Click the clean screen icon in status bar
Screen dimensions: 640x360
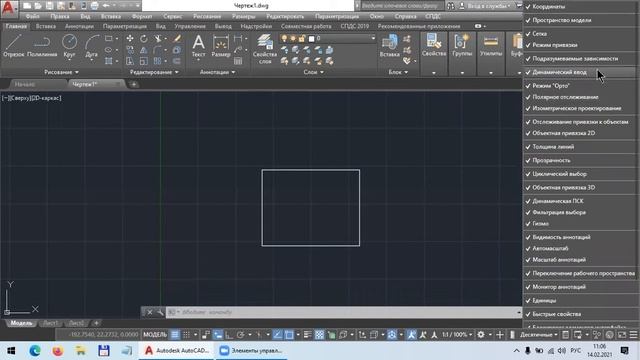click(x=622, y=335)
